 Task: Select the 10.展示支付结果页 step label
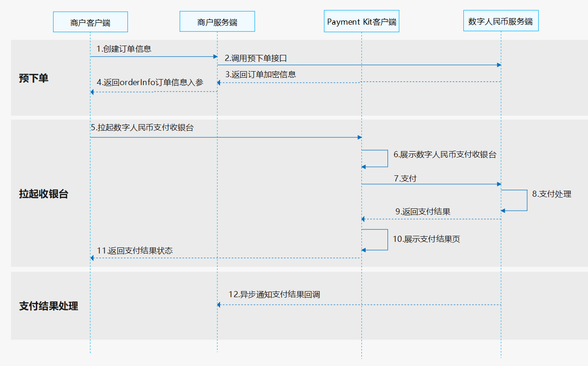pos(426,240)
